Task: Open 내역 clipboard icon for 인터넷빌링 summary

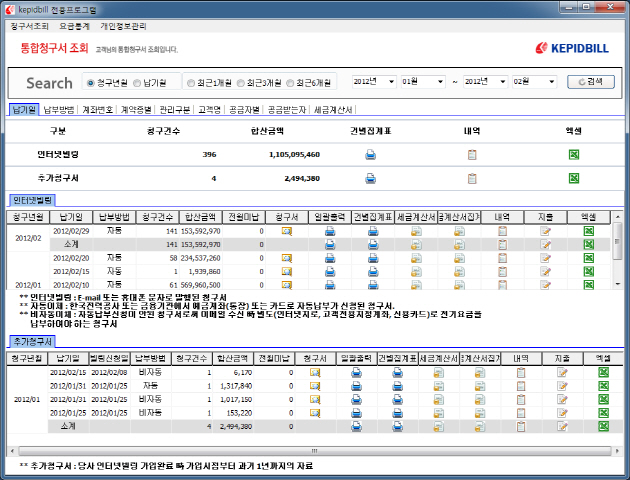Action: pos(472,155)
